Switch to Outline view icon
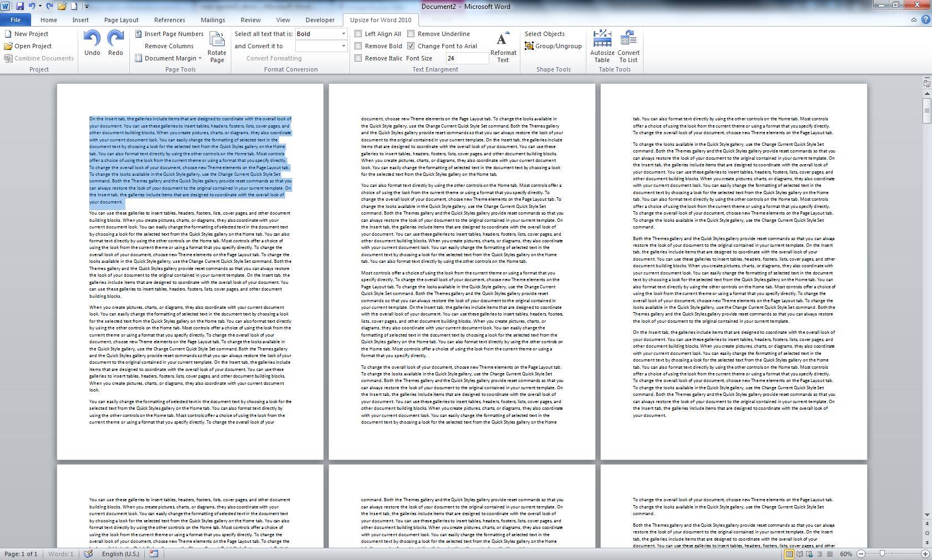The height and width of the screenshot is (560, 932). pyautogui.click(x=820, y=554)
